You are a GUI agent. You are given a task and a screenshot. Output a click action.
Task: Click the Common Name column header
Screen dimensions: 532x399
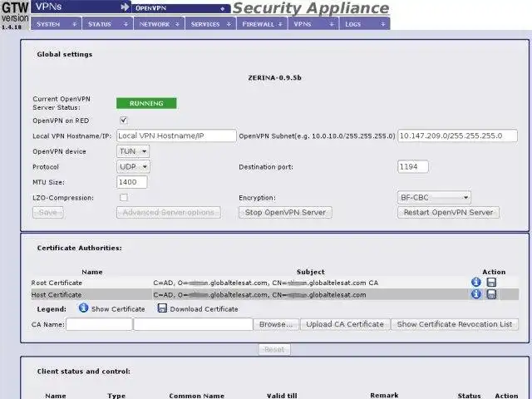[x=197, y=396]
